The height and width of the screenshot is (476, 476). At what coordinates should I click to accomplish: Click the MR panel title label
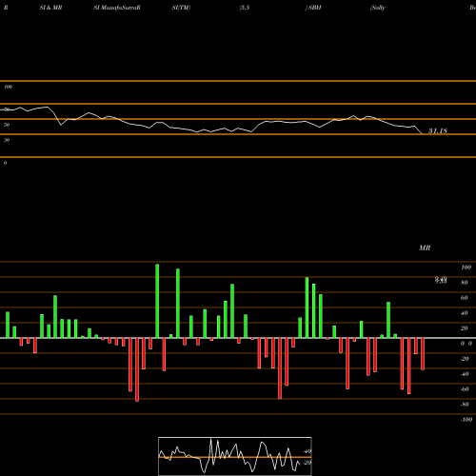425,248
